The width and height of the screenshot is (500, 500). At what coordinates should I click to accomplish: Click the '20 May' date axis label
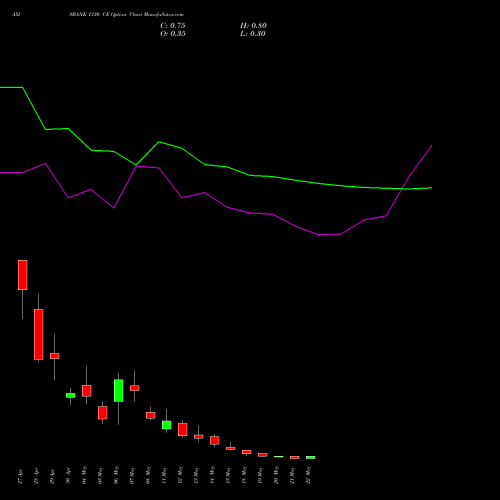pos(276,475)
